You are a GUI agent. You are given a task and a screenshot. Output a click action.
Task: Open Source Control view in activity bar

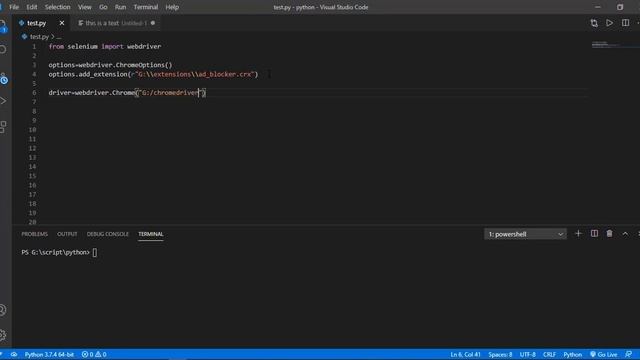pos(3,78)
